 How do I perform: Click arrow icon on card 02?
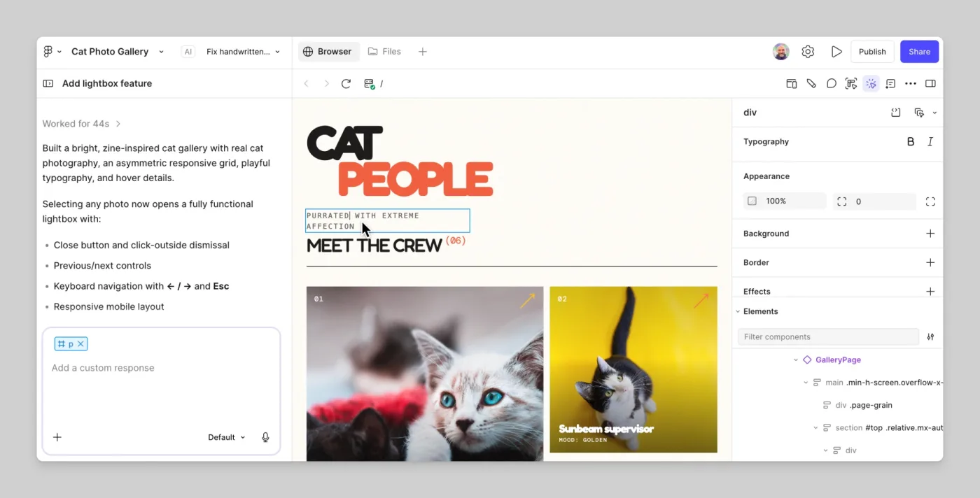point(701,301)
